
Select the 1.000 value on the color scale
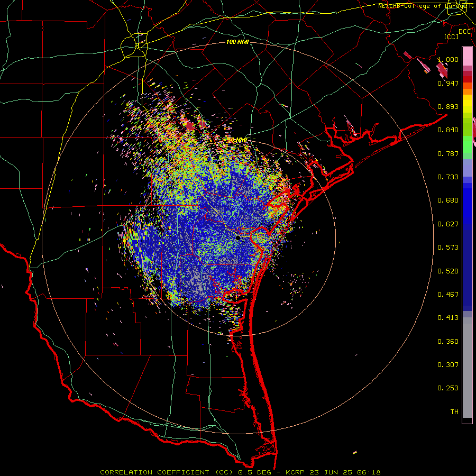click(448, 59)
